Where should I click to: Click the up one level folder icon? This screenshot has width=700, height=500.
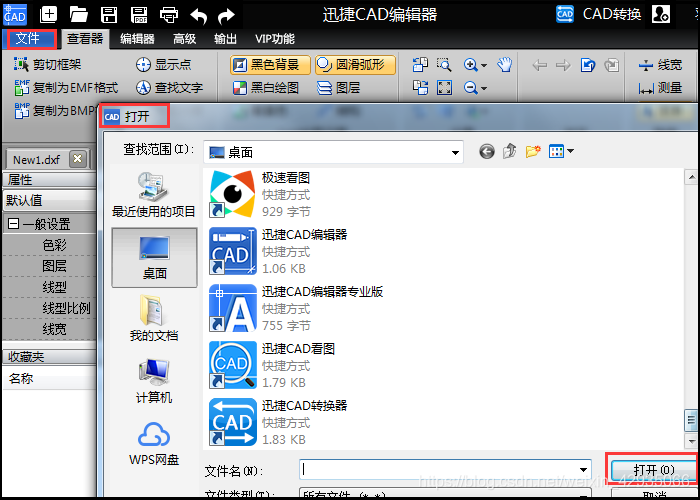pyautogui.click(x=509, y=152)
